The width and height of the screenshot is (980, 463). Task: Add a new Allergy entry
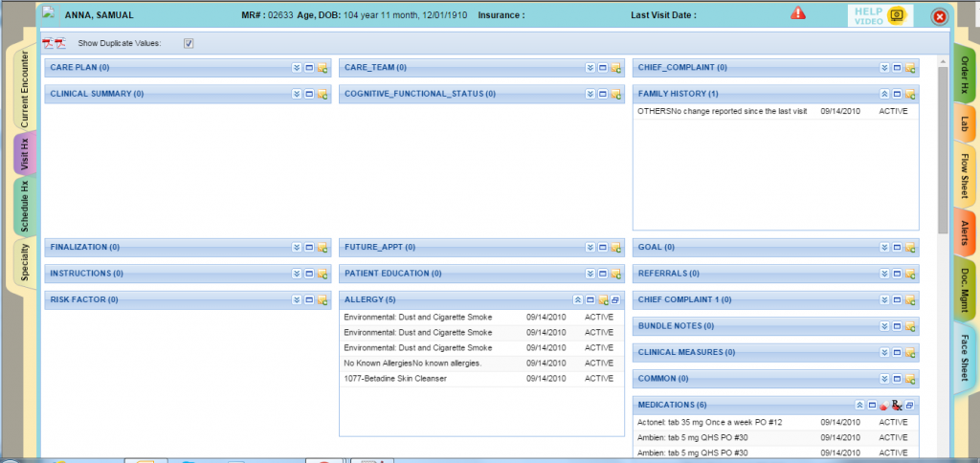click(x=603, y=300)
